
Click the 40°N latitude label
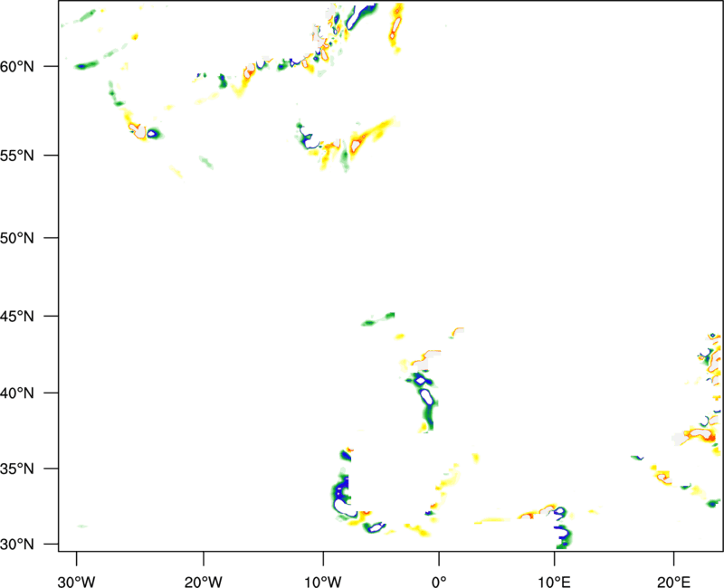tap(17, 394)
